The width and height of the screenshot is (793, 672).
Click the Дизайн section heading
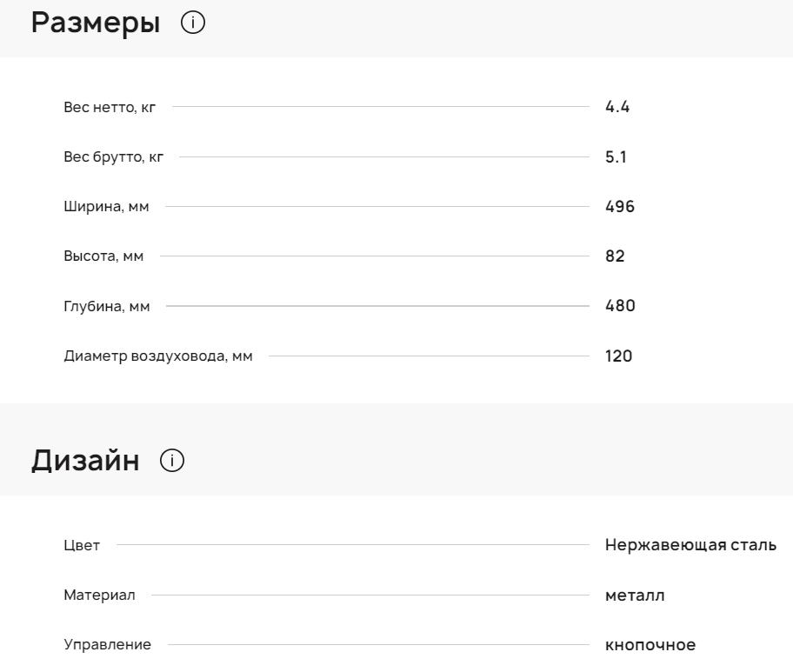coord(85,462)
